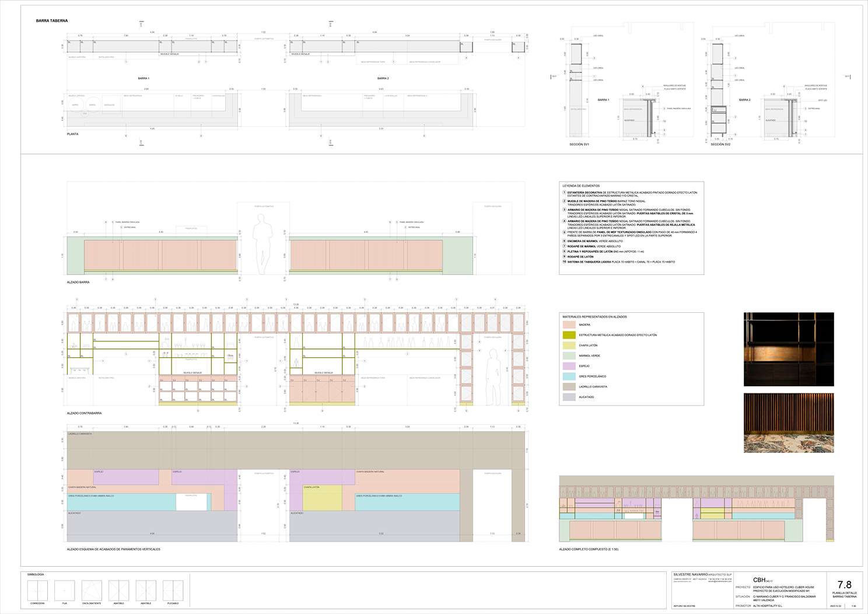The height and width of the screenshot is (614, 868).
Task: Click the BARRA TABERNA title
Action: coord(52,21)
